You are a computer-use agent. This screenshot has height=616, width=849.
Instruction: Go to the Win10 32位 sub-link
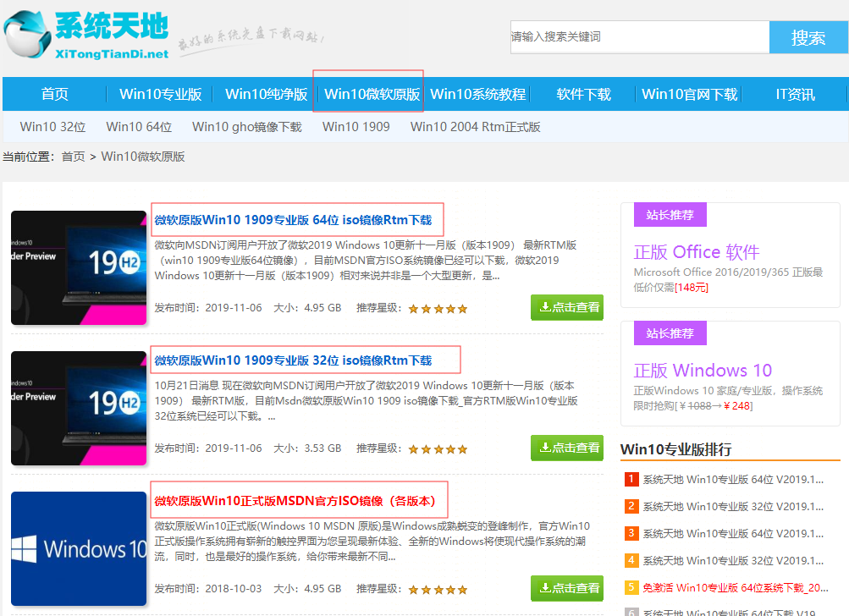(53, 127)
